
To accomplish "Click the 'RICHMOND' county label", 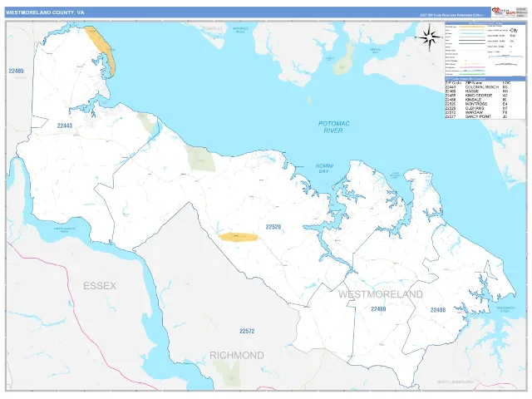I will pyautogui.click(x=236, y=355).
